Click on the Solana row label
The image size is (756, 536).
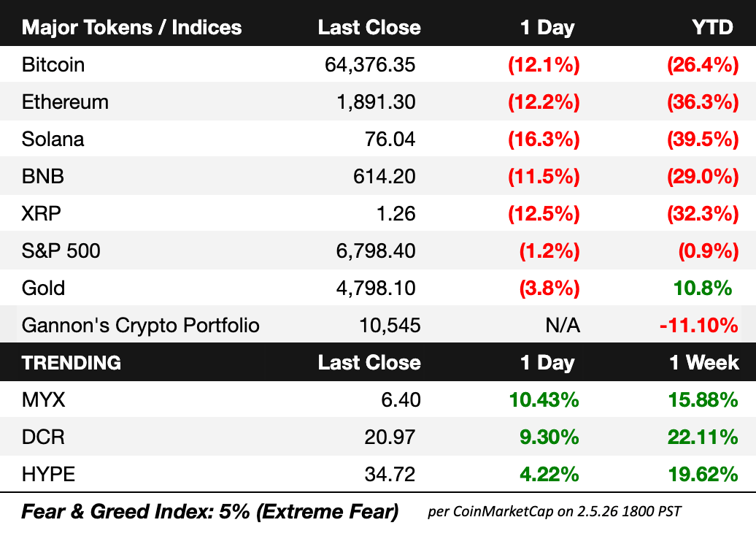coord(53,139)
